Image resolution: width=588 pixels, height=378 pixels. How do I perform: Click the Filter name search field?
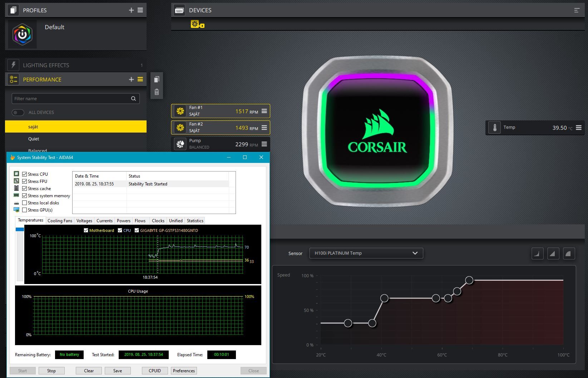click(x=75, y=99)
